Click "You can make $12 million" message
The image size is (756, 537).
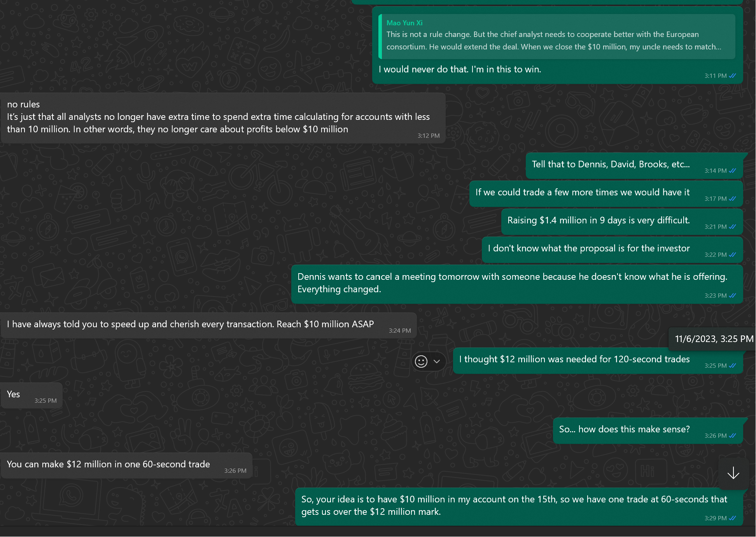point(108,465)
